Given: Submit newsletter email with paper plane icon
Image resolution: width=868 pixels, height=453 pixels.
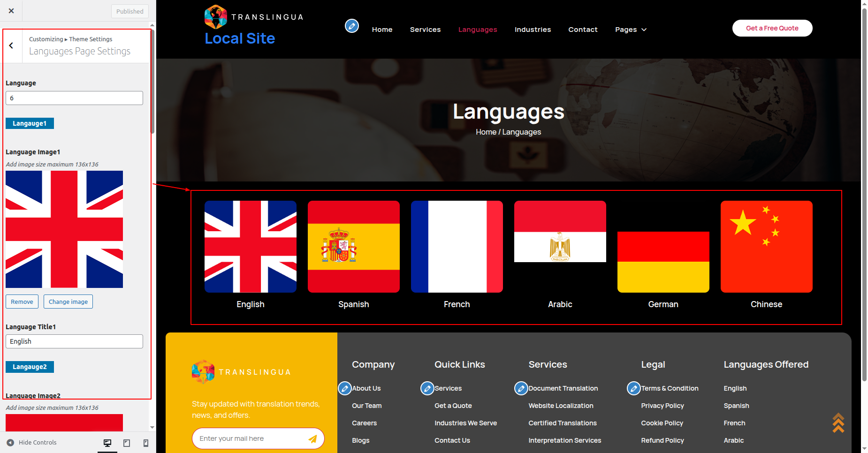Looking at the screenshot, I should [312, 438].
